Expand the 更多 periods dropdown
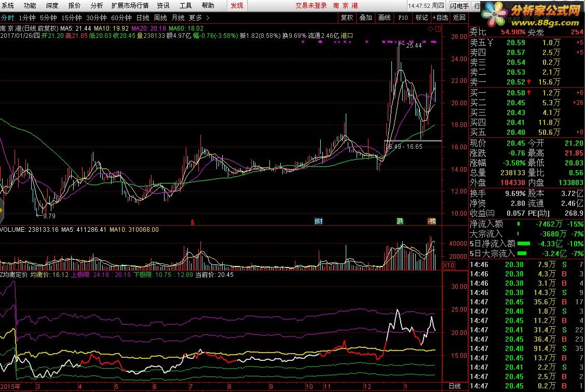 point(199,18)
